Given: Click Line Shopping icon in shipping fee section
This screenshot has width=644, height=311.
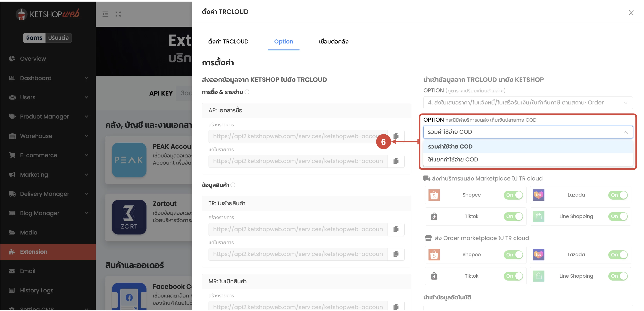Looking at the screenshot, I should 538,216.
